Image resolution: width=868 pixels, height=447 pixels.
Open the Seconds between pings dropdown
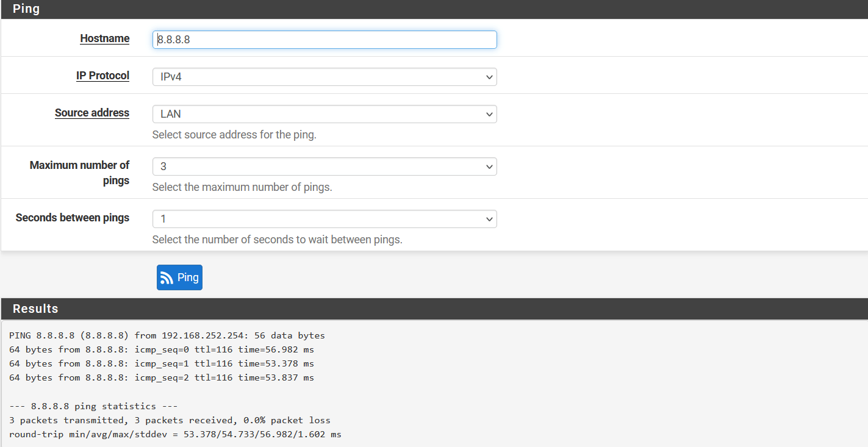[325, 219]
